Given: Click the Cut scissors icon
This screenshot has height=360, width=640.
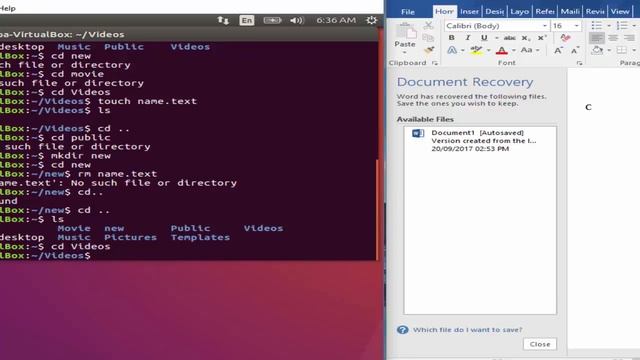Looking at the screenshot, I should click(428, 25).
